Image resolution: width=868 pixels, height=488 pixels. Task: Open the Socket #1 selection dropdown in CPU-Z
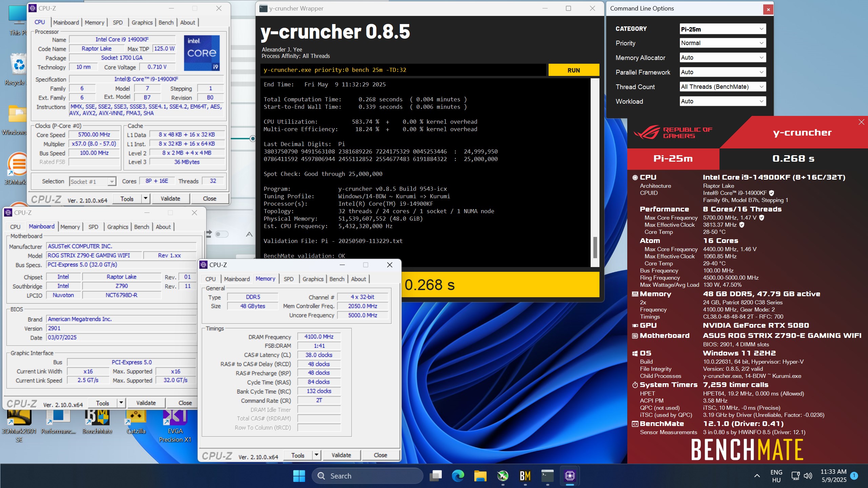click(93, 182)
